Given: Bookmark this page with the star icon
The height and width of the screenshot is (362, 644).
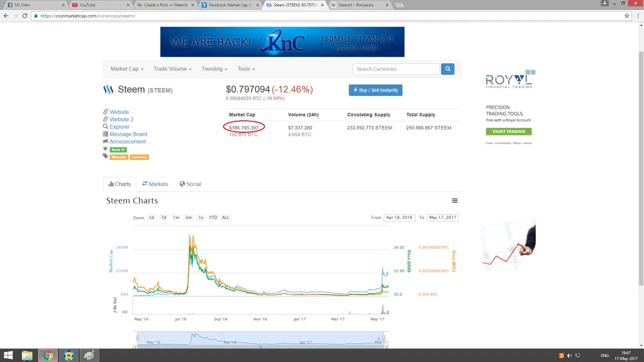Looking at the screenshot, I should pyautogui.click(x=627, y=16).
